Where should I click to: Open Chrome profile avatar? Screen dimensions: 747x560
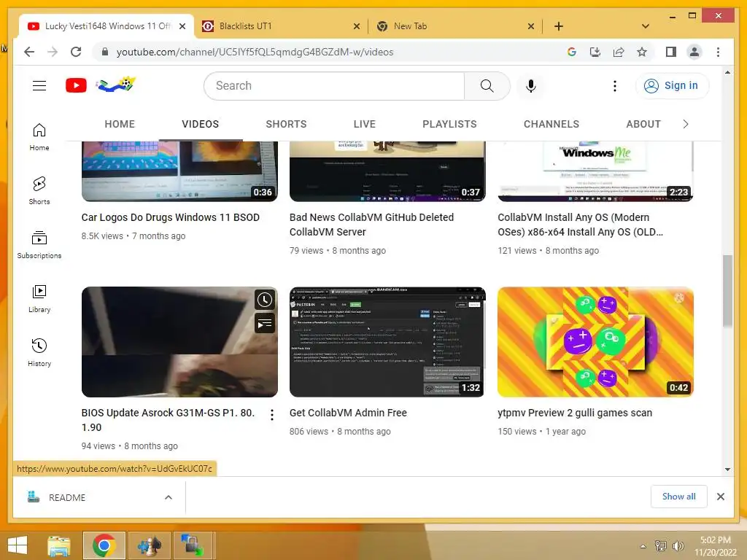pyautogui.click(x=694, y=52)
